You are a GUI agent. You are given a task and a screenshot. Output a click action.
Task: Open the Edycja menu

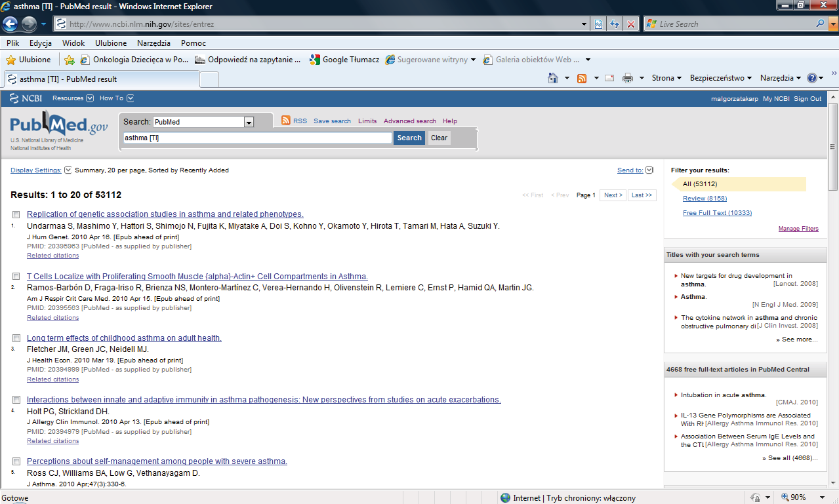point(41,43)
